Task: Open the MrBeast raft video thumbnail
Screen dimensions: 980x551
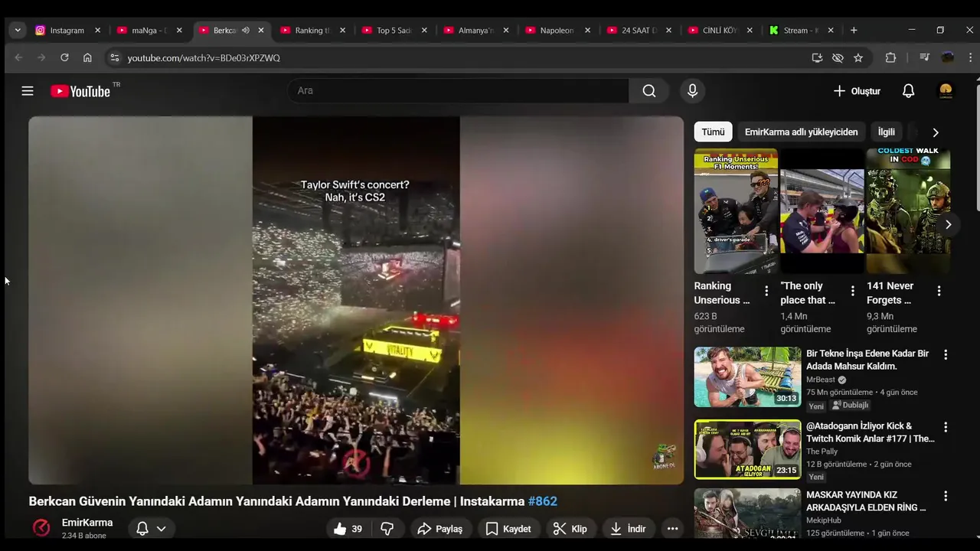Action: click(747, 377)
